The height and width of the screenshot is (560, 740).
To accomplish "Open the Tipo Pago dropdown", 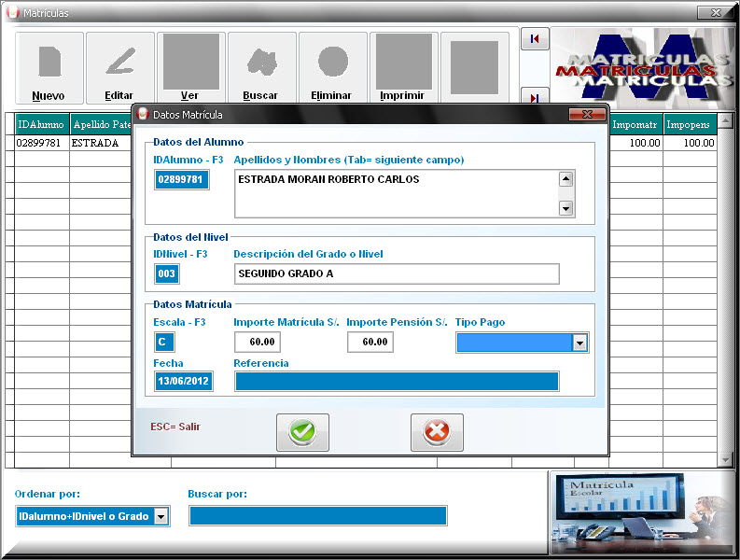I will pyautogui.click(x=579, y=343).
